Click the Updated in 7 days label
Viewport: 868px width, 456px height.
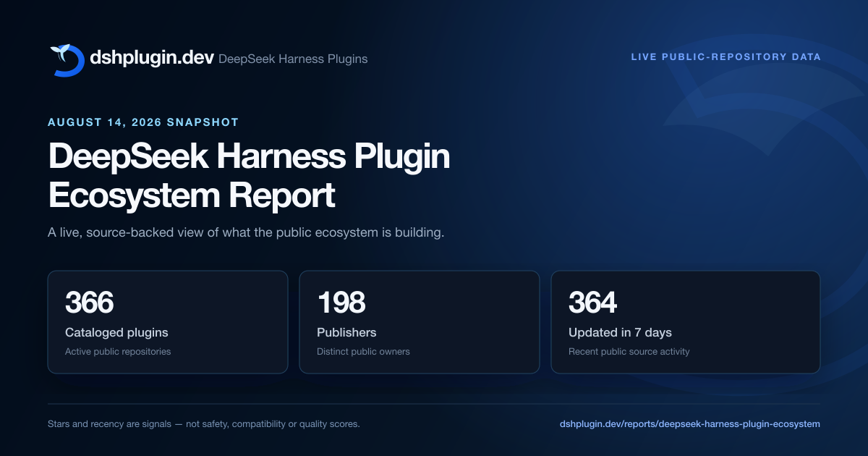[x=620, y=333]
